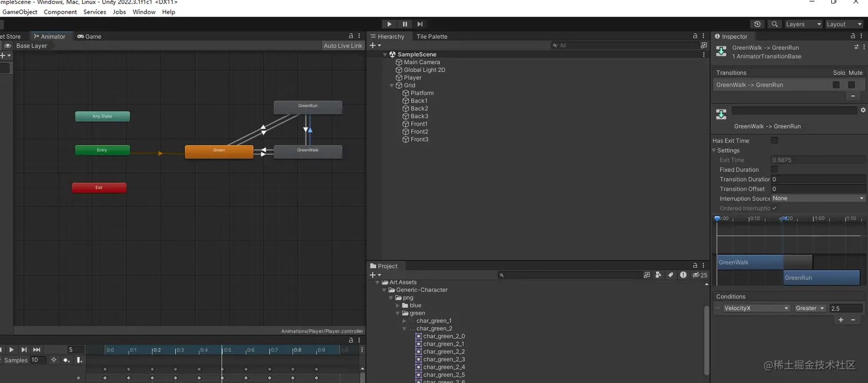Click the transition settings gear icon

(x=862, y=110)
